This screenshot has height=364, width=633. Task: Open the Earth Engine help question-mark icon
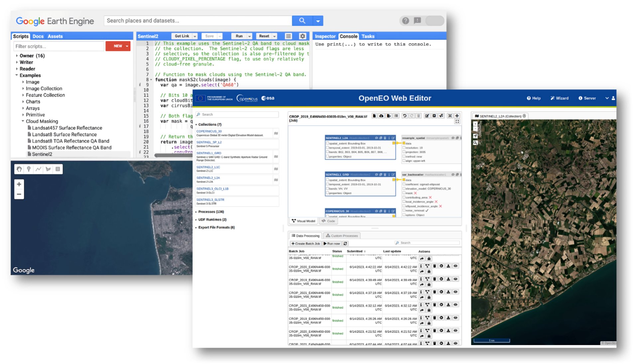pos(405,21)
